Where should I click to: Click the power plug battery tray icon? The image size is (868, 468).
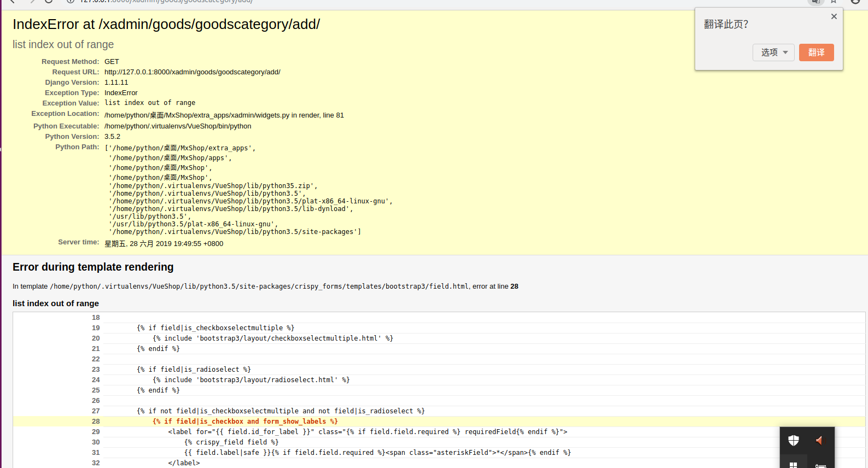click(820, 465)
